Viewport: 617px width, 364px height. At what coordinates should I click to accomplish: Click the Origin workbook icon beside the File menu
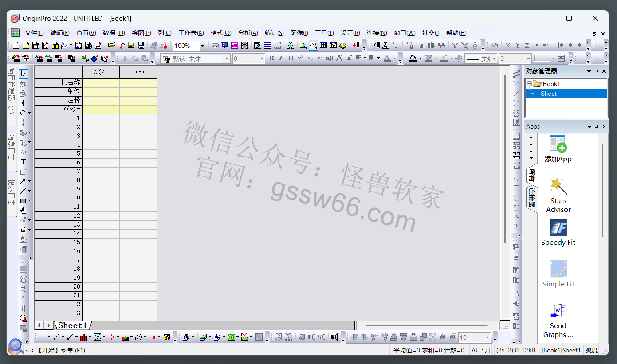(15, 32)
